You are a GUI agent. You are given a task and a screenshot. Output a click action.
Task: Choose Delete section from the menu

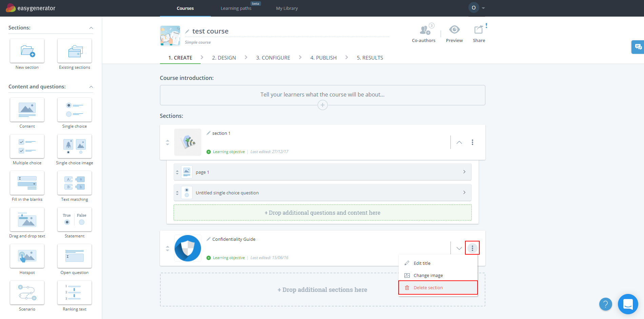[428, 288]
